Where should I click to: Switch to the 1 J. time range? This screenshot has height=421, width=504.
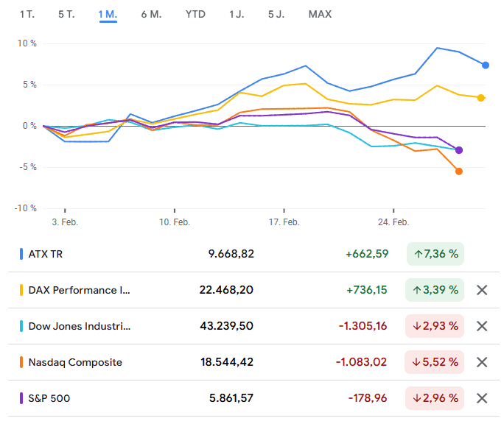(x=237, y=15)
